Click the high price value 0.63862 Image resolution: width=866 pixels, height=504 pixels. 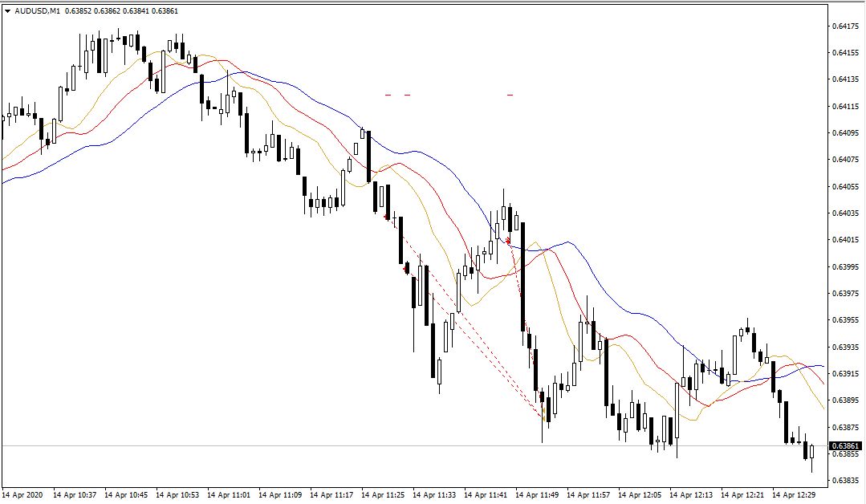click(107, 11)
